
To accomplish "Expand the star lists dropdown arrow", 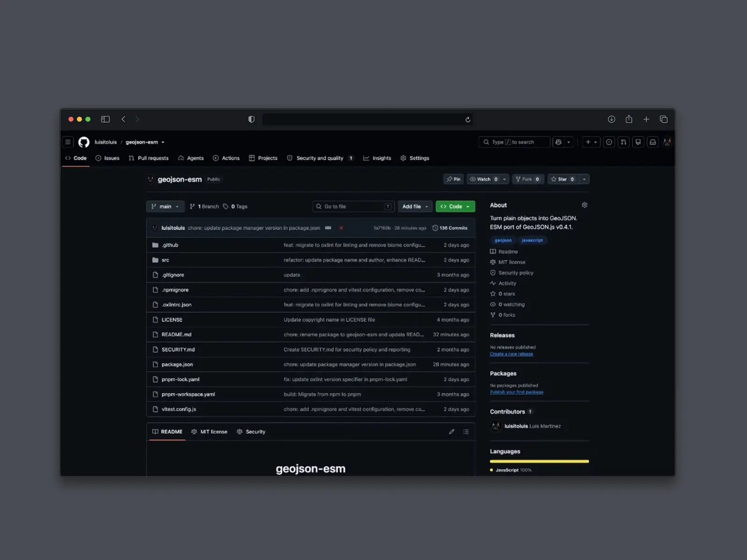I will (584, 179).
